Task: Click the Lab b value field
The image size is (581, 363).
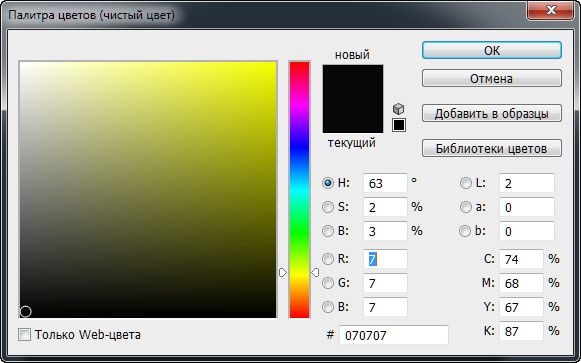Action: 527,231
